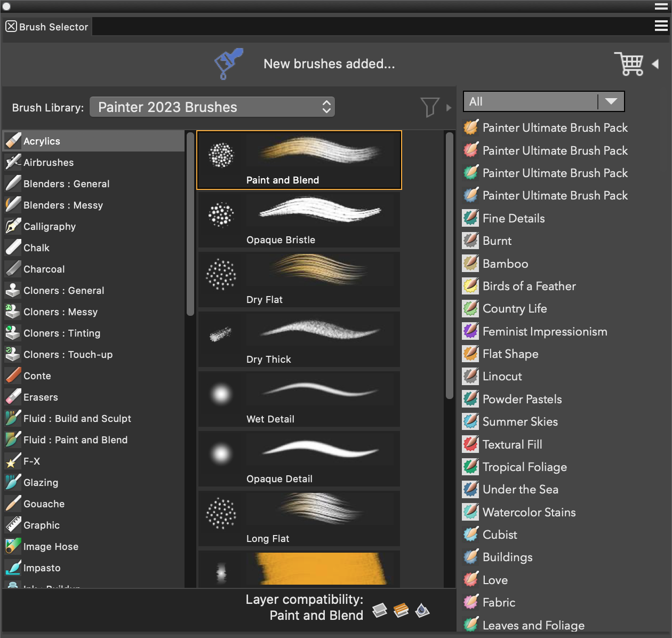Open the Brush Selector panel options menu
The height and width of the screenshot is (638, 672).
click(x=661, y=26)
